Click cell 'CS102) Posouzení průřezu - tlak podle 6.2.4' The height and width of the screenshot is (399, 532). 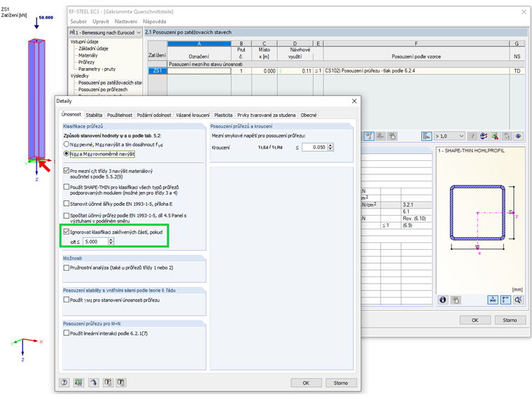click(416, 71)
